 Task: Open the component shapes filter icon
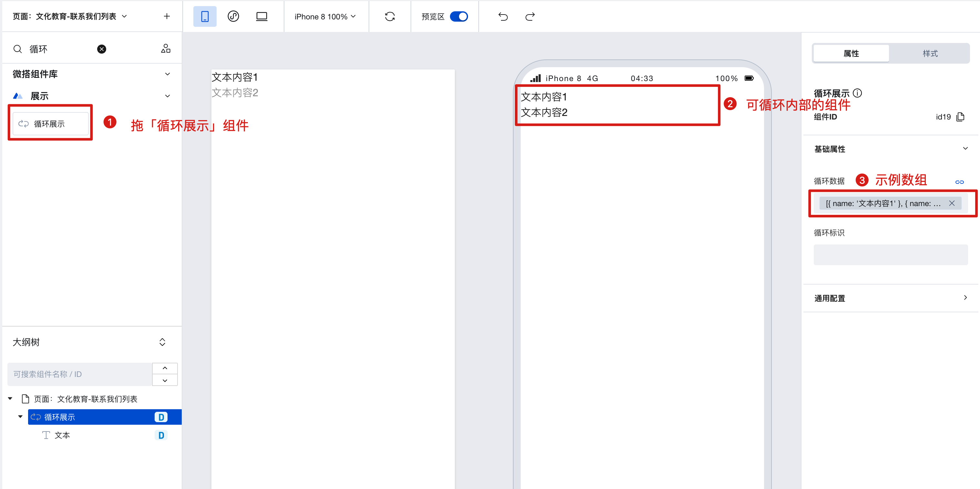coord(166,49)
